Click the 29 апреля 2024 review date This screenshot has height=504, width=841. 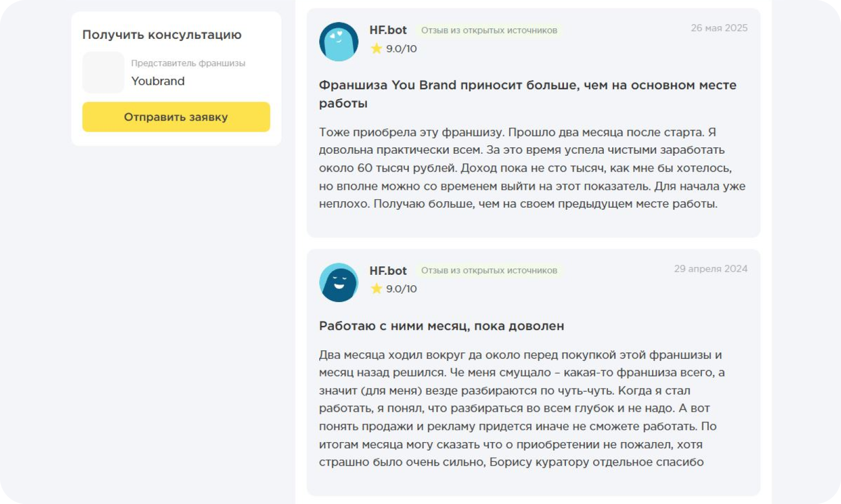(710, 269)
